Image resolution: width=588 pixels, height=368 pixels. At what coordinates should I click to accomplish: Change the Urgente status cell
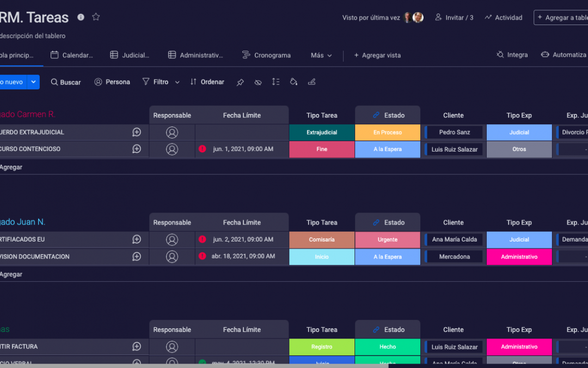388,239
